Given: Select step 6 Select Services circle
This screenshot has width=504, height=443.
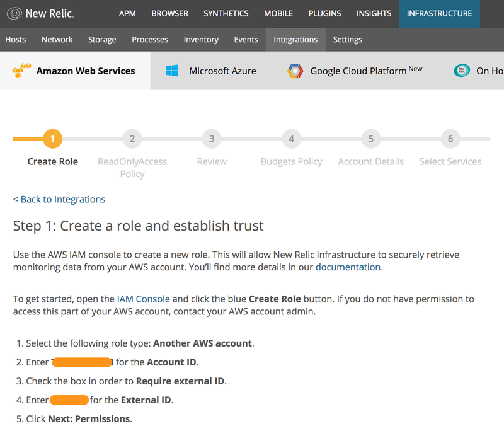Looking at the screenshot, I should (450, 139).
